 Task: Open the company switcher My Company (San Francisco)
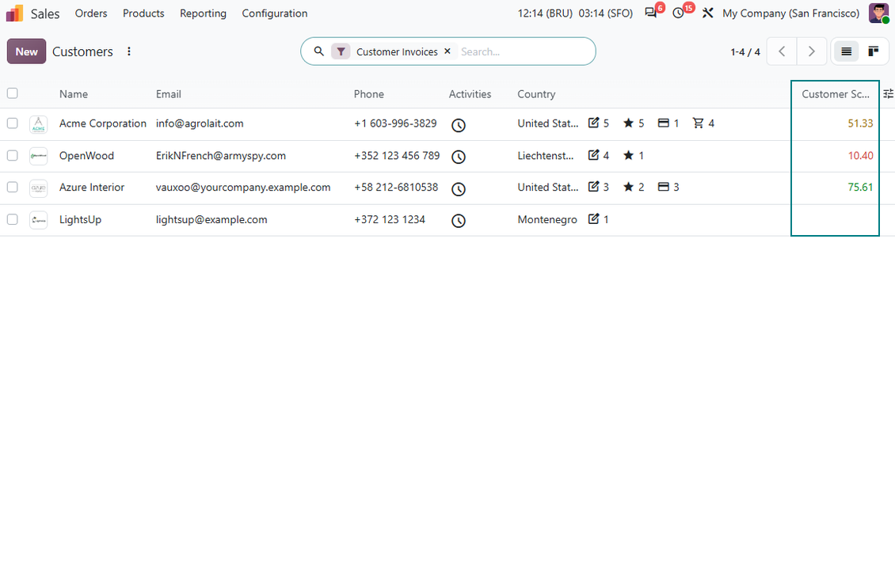pyautogui.click(x=790, y=13)
